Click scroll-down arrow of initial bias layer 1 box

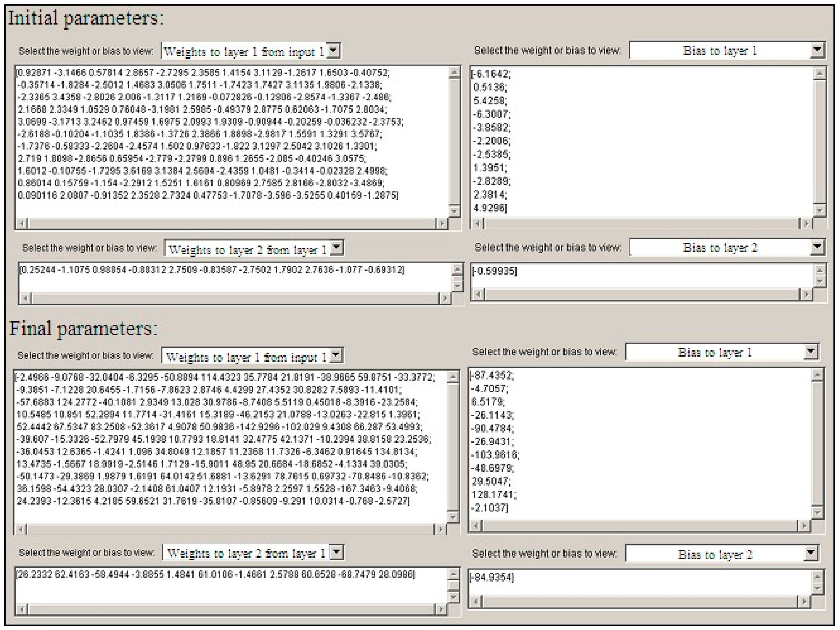pos(820,210)
